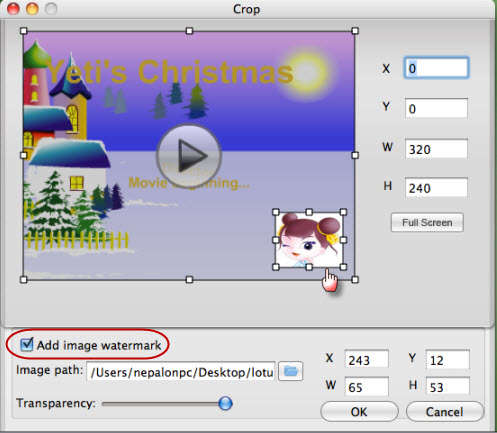Click the watermark left-middle resize handle
497x433 pixels.
[x=276, y=240]
